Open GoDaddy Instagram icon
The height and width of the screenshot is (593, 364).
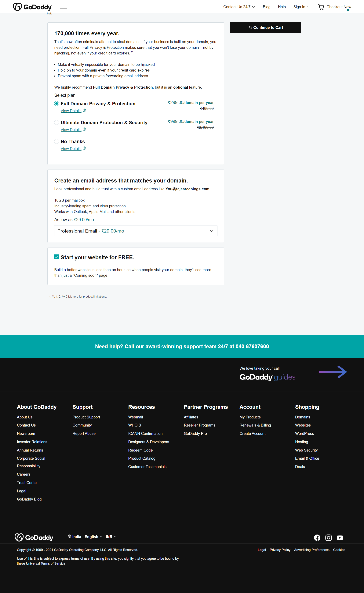(328, 538)
